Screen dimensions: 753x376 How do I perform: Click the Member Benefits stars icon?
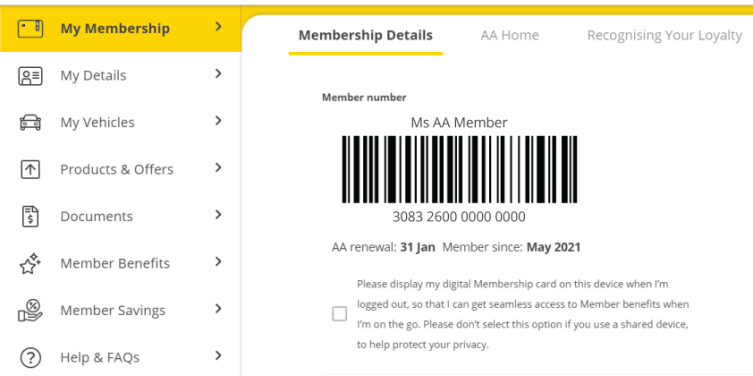pyautogui.click(x=30, y=263)
